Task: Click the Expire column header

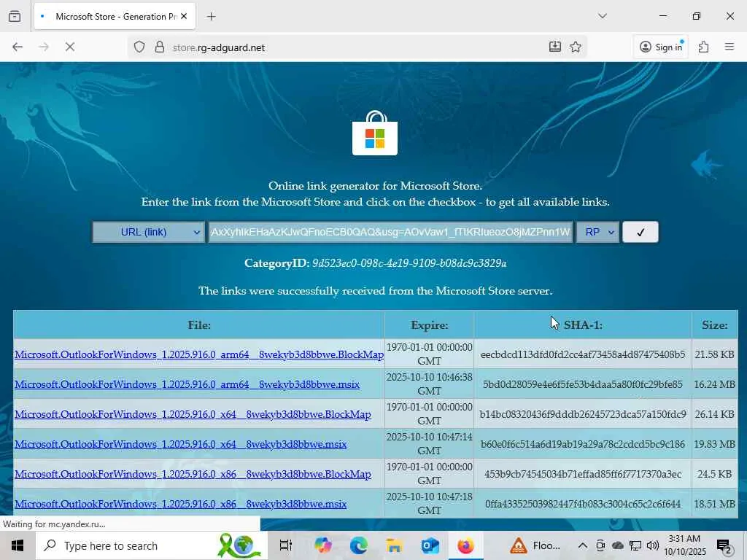Action: 429,324
